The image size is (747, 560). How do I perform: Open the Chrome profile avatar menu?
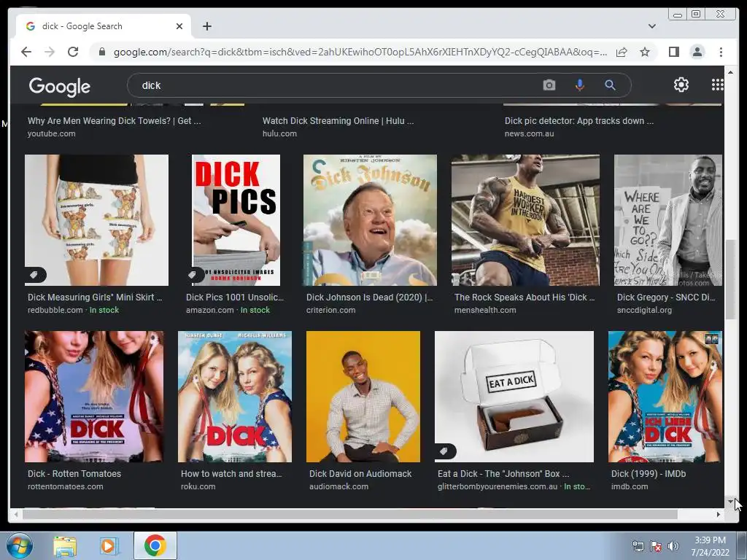(697, 52)
